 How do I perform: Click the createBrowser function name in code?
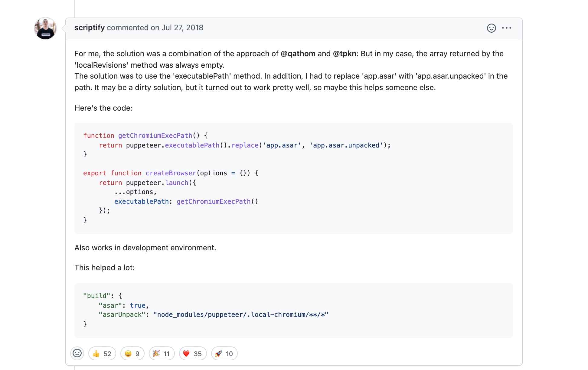[x=171, y=173]
